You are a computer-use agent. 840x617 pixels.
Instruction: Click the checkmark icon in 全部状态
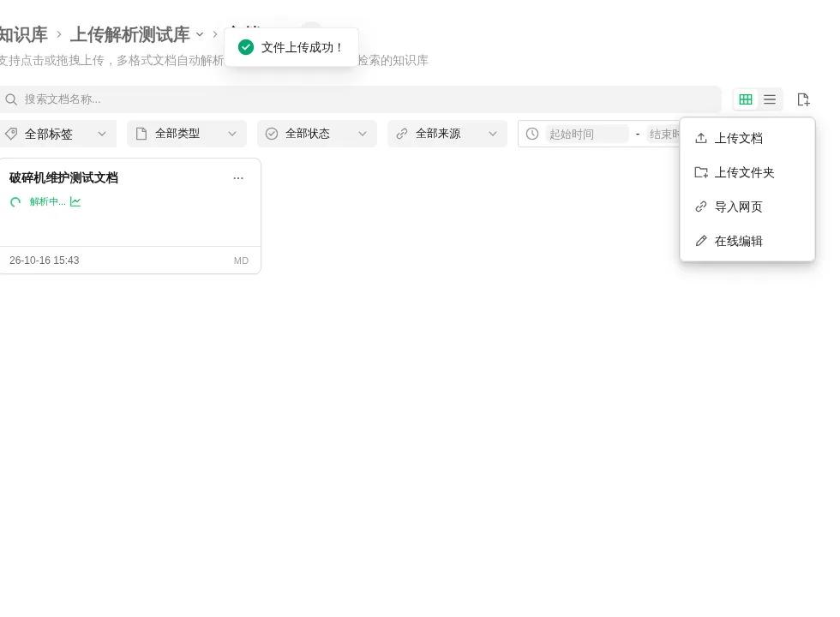(x=272, y=134)
